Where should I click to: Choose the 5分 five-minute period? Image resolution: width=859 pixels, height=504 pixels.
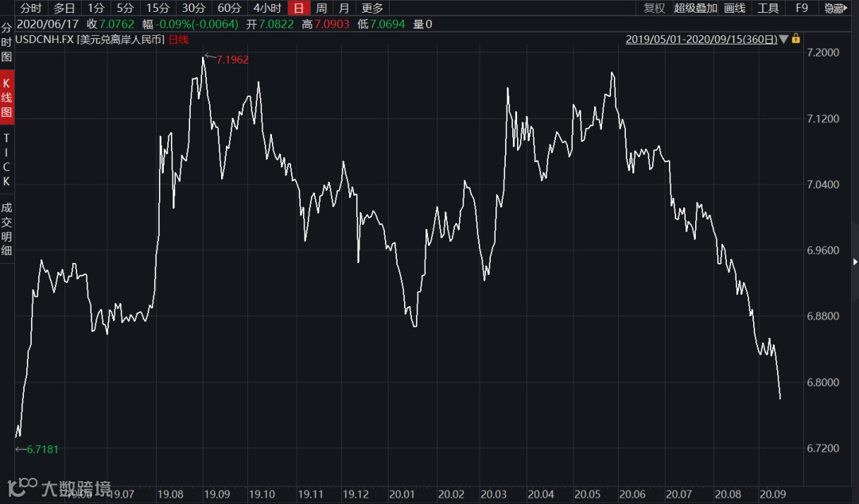click(125, 8)
